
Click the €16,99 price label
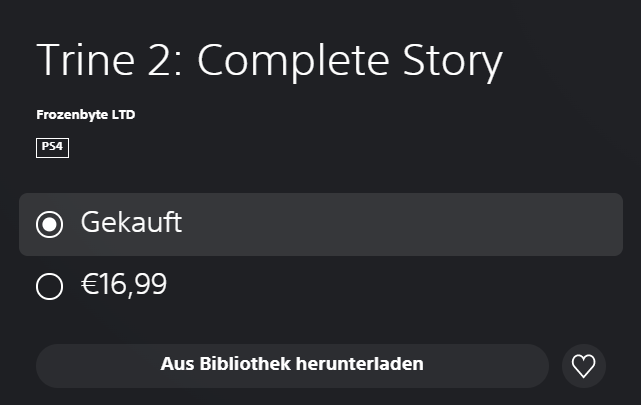pyautogui.click(x=124, y=286)
